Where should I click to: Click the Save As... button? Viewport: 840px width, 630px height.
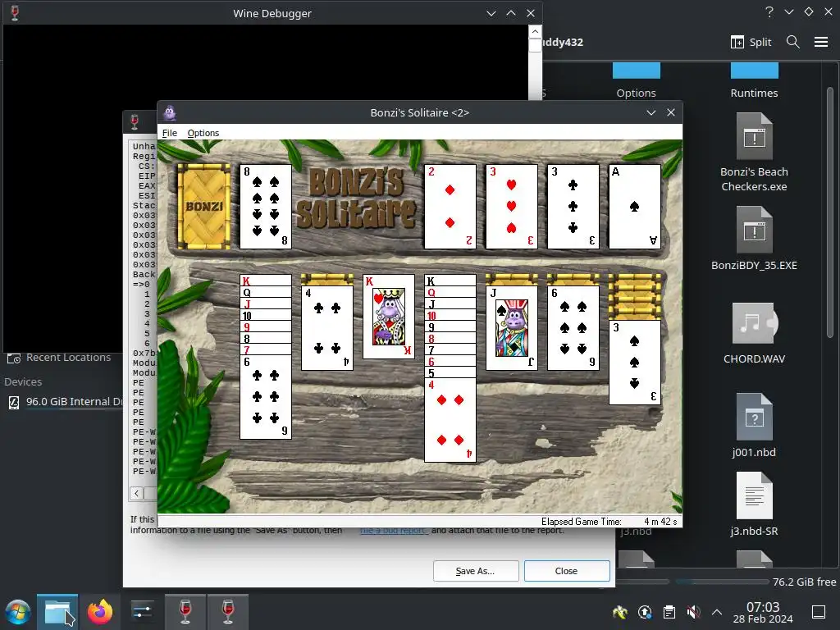[476, 571]
